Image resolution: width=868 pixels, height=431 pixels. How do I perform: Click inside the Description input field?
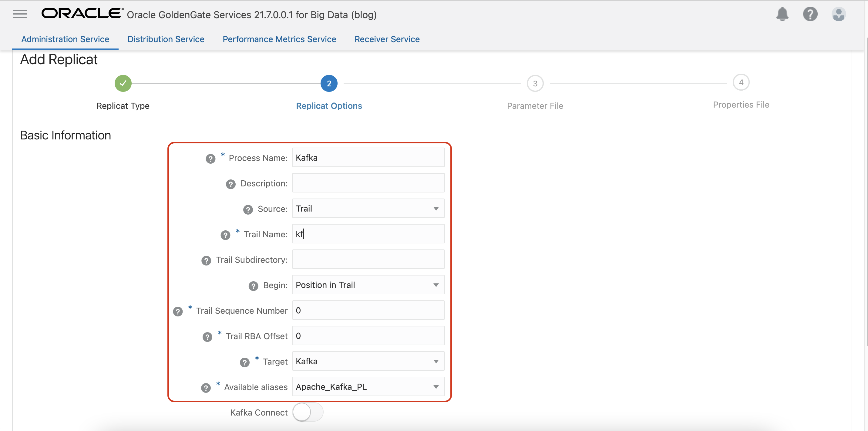(x=368, y=183)
